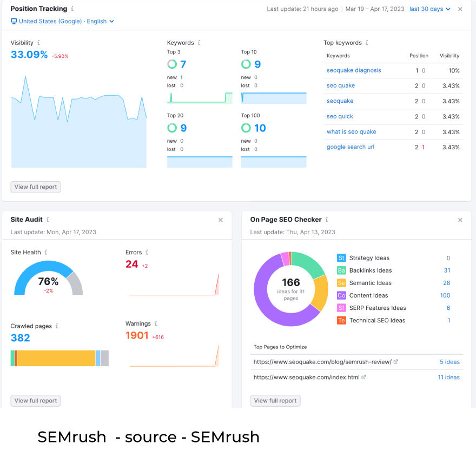Click the Sf SERP Features badge icon
476x463 pixels.
[x=341, y=308]
